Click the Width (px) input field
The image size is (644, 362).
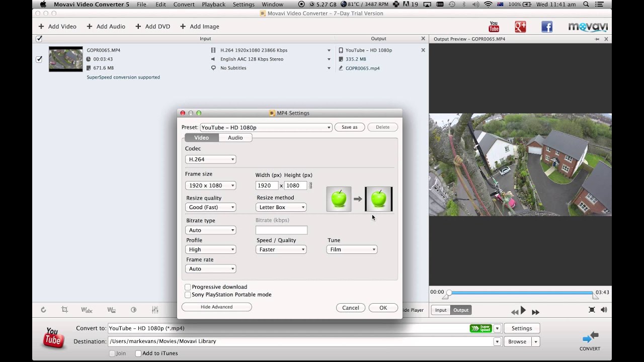(x=267, y=186)
